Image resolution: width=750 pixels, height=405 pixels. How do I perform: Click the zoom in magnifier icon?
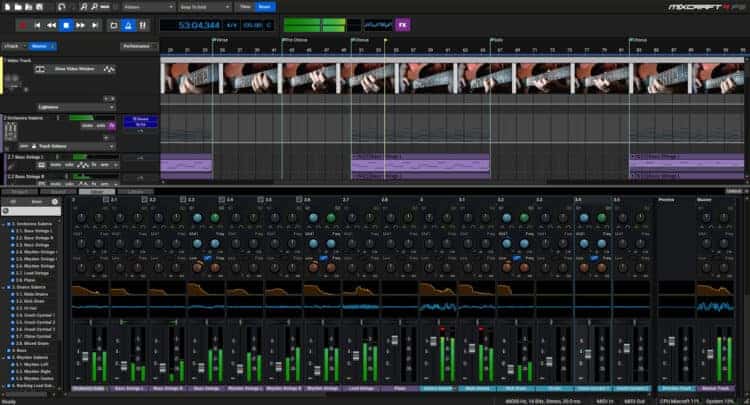tap(84, 7)
